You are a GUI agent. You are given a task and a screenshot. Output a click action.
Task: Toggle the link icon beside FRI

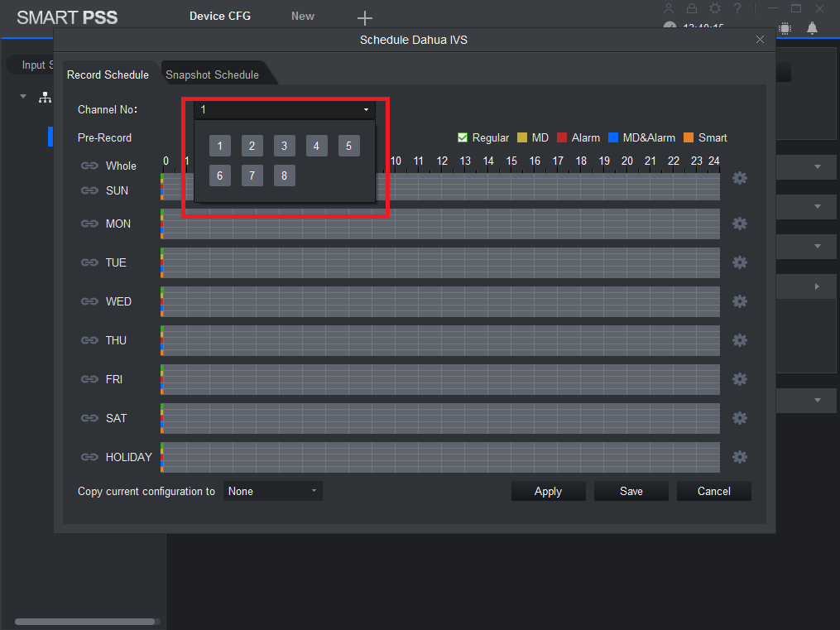[89, 379]
